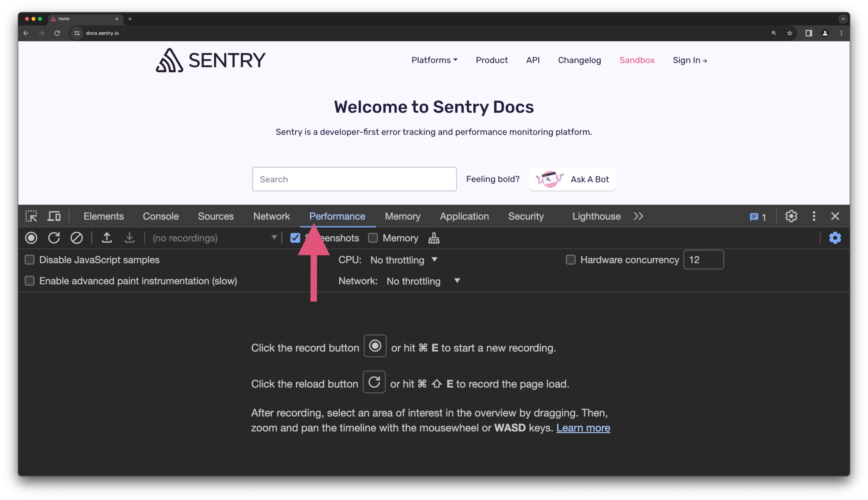Start recording with the toolbar record button
This screenshot has height=500, width=868.
(31, 238)
